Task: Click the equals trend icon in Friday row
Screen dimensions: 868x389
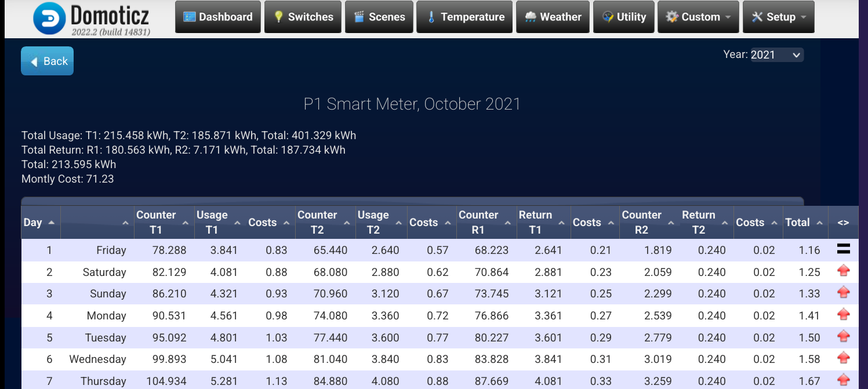Action: click(843, 250)
